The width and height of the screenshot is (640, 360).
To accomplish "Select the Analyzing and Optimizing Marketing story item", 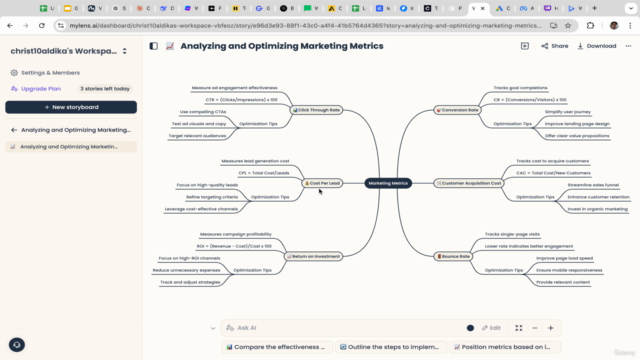I will click(x=71, y=147).
